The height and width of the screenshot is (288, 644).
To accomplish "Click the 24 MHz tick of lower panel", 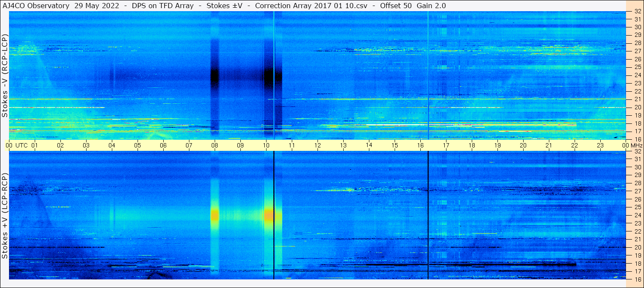I will [x=637, y=215].
